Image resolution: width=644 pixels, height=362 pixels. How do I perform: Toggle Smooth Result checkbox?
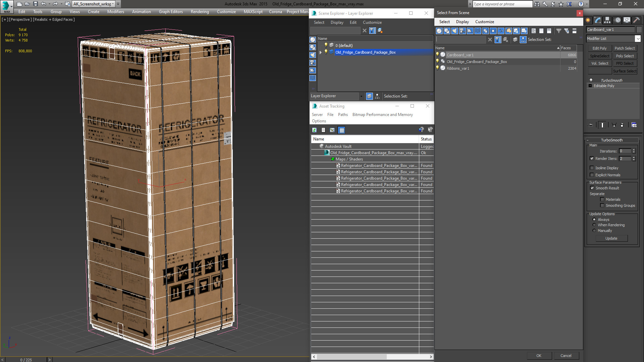tap(592, 188)
